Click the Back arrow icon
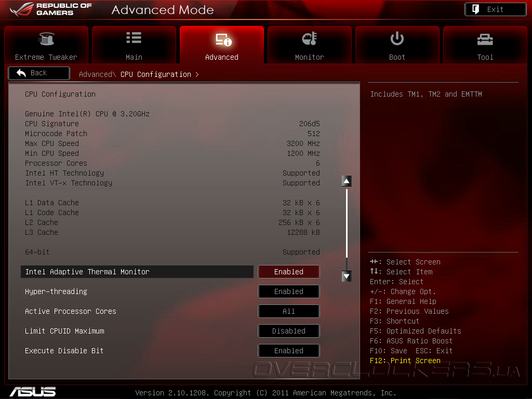The width and height of the screenshot is (532, 399). tap(21, 73)
